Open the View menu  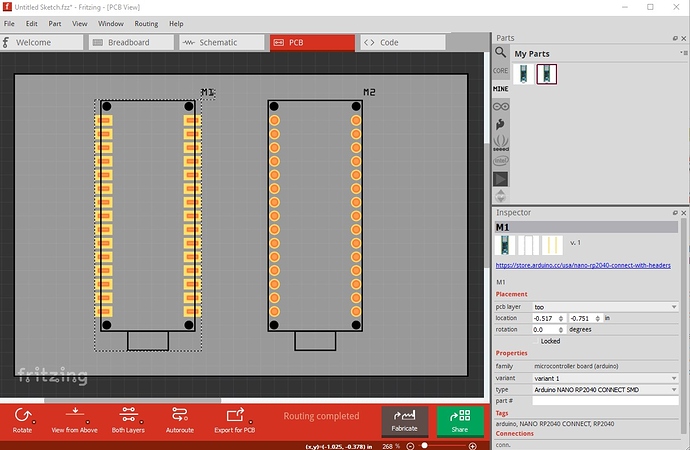(80, 24)
